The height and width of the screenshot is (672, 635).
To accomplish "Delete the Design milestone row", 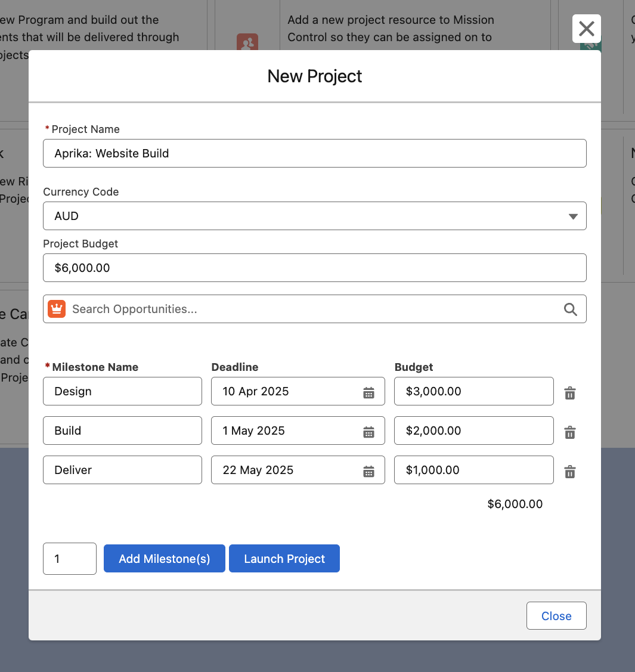I will point(569,392).
